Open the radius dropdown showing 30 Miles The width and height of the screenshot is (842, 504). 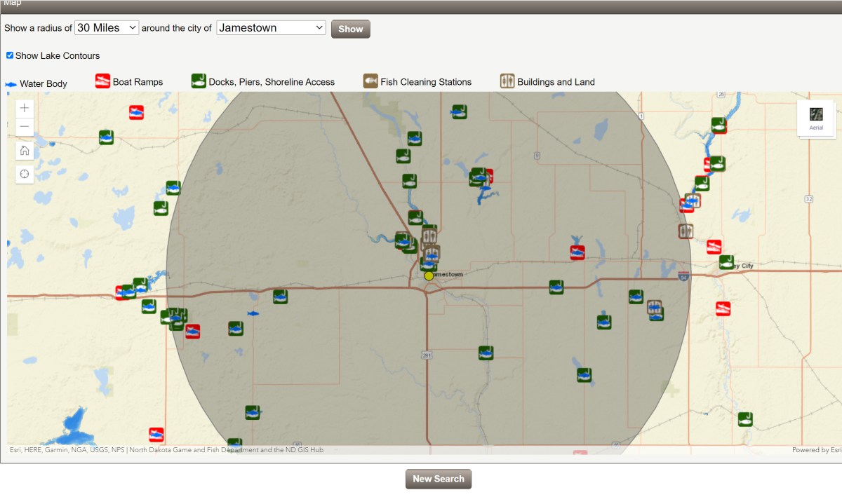coord(107,27)
